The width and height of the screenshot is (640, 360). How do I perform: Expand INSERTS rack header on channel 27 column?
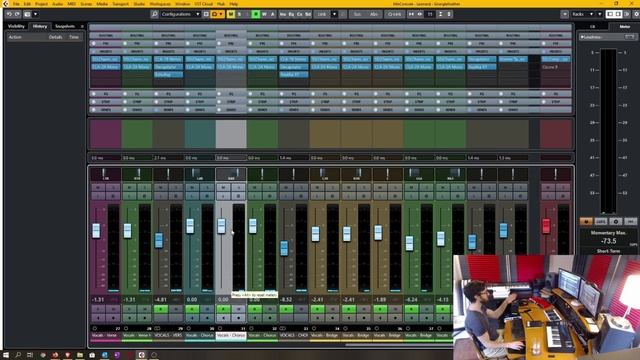coord(105,51)
